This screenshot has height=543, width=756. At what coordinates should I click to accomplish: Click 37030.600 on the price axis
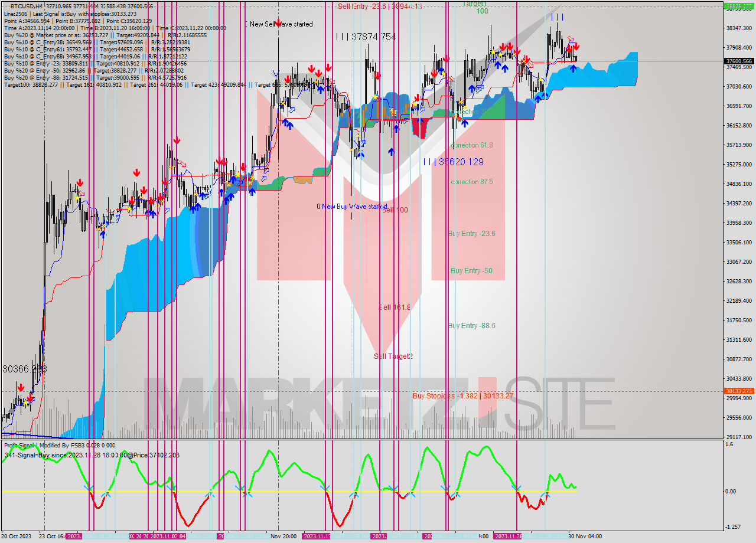(738, 86)
